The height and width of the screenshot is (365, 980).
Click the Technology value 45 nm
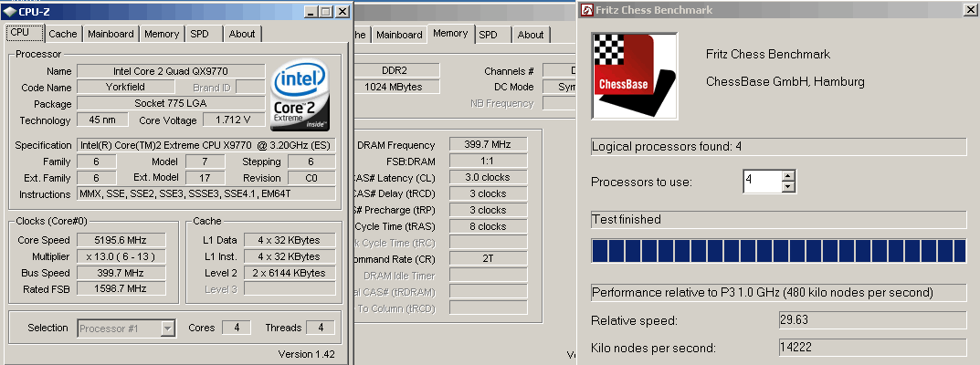[102, 120]
